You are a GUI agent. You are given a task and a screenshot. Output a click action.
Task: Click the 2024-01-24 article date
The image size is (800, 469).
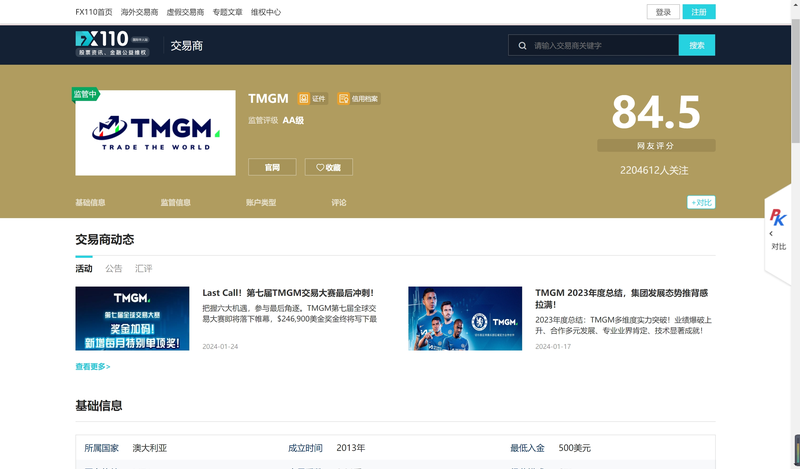(220, 347)
